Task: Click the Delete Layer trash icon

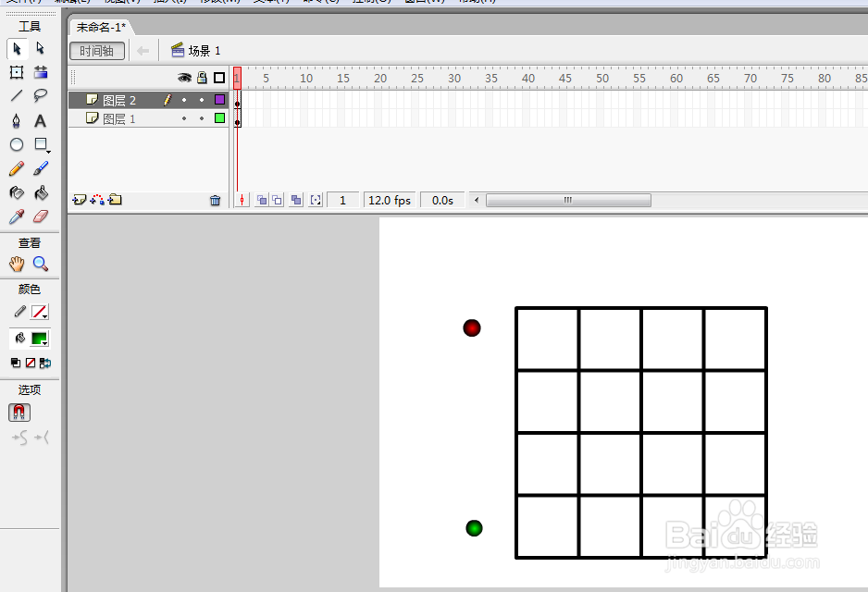Action: (216, 201)
